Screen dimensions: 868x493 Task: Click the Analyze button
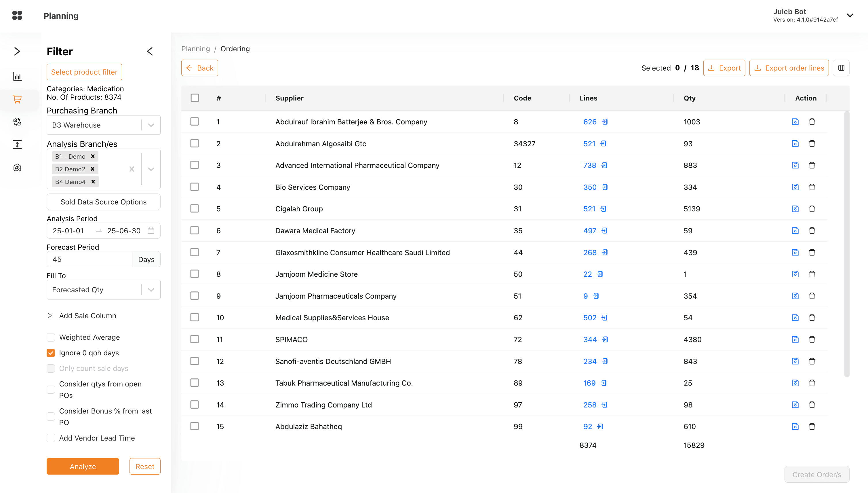[x=83, y=467]
